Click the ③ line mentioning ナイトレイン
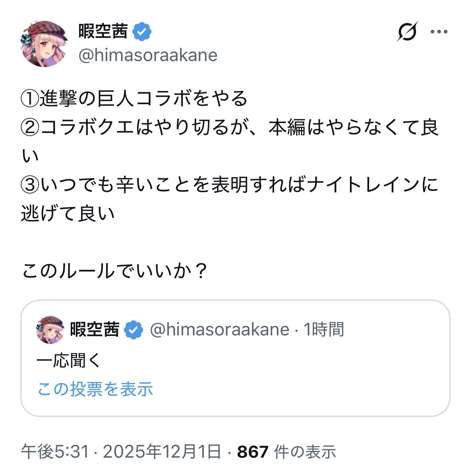471x476 pixels. [229, 185]
